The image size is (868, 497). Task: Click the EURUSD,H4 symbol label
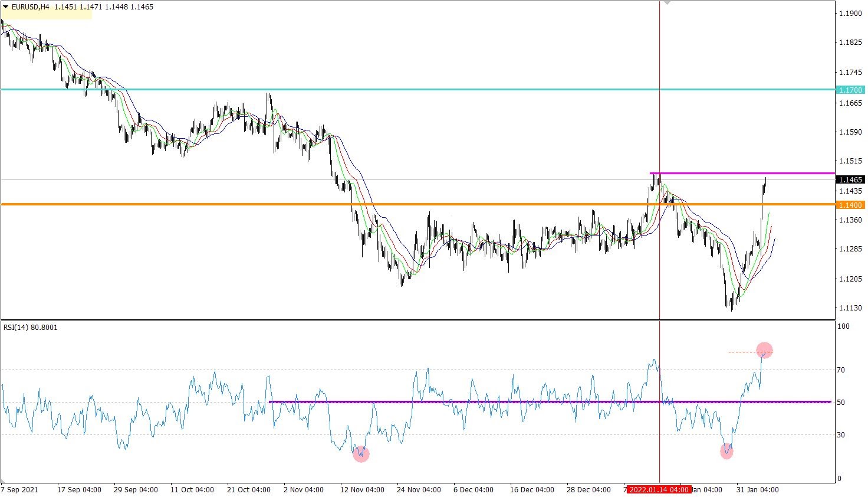[31, 7]
